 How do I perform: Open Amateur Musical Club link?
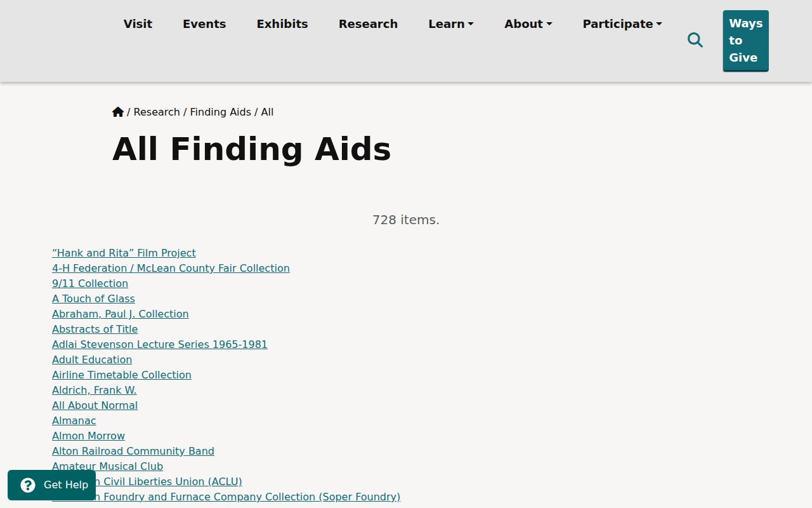[x=107, y=466]
